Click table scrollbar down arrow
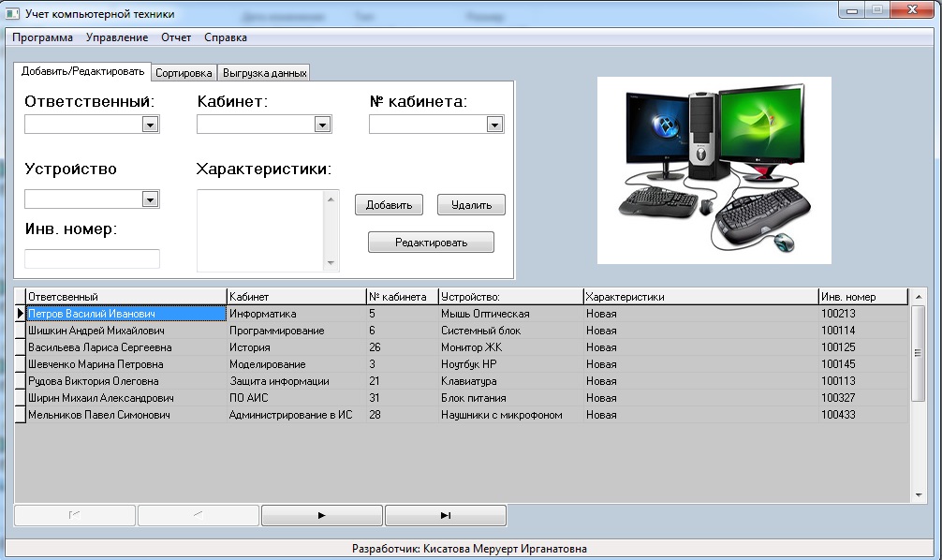 coord(919,495)
